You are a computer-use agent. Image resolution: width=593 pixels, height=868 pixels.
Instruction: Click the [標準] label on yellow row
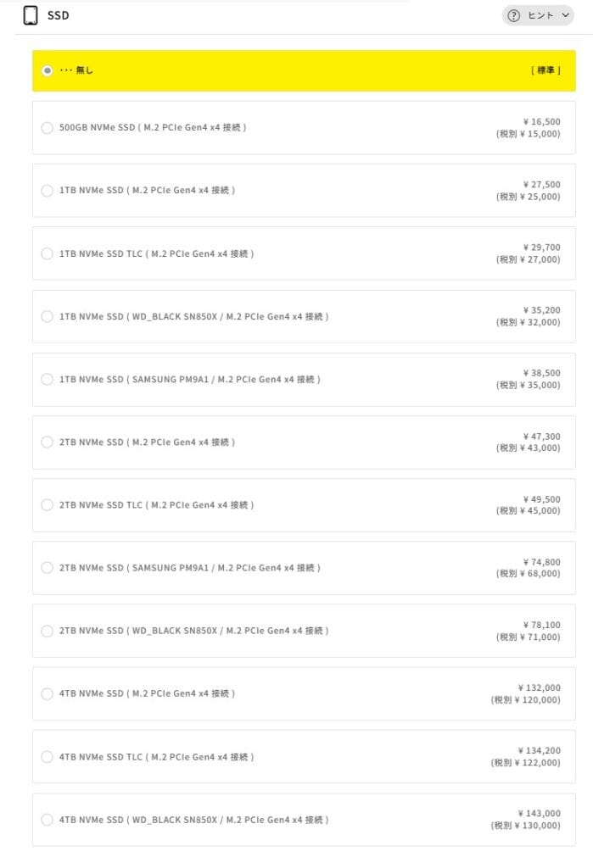pos(545,70)
